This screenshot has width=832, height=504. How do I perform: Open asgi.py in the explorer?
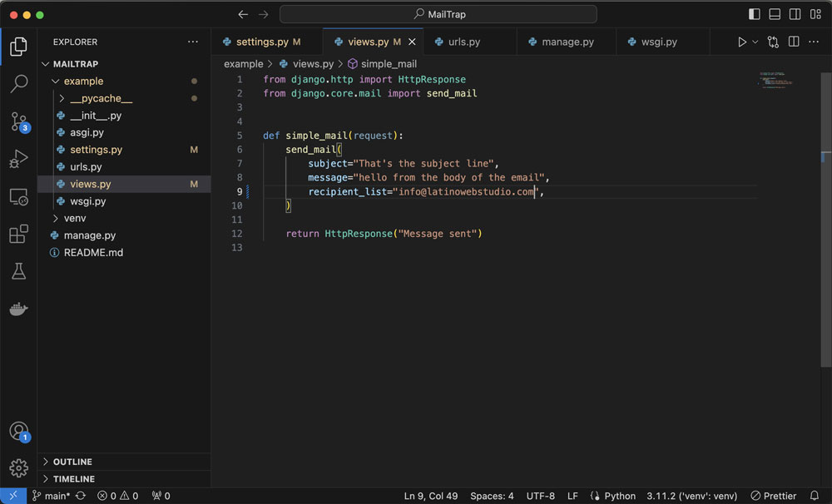[124, 132]
